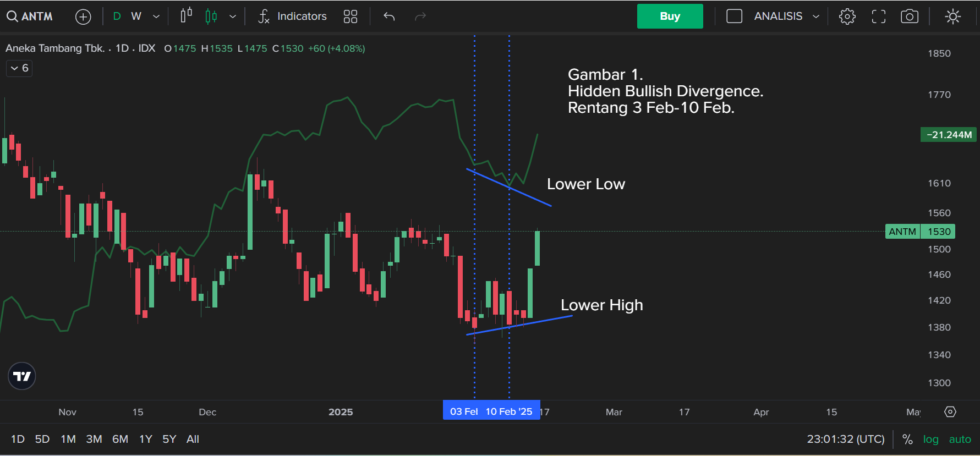The image size is (980, 456).
Task: Toggle log scale
Action: 930,439
